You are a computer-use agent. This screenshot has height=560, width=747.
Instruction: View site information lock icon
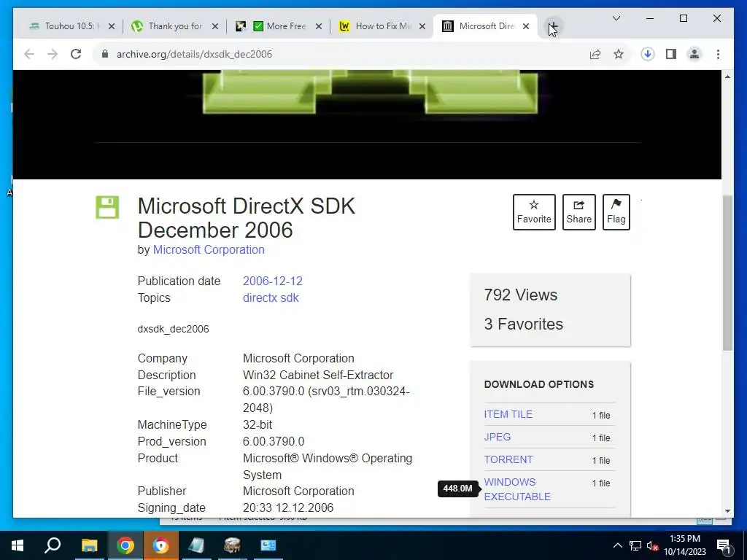click(x=105, y=54)
